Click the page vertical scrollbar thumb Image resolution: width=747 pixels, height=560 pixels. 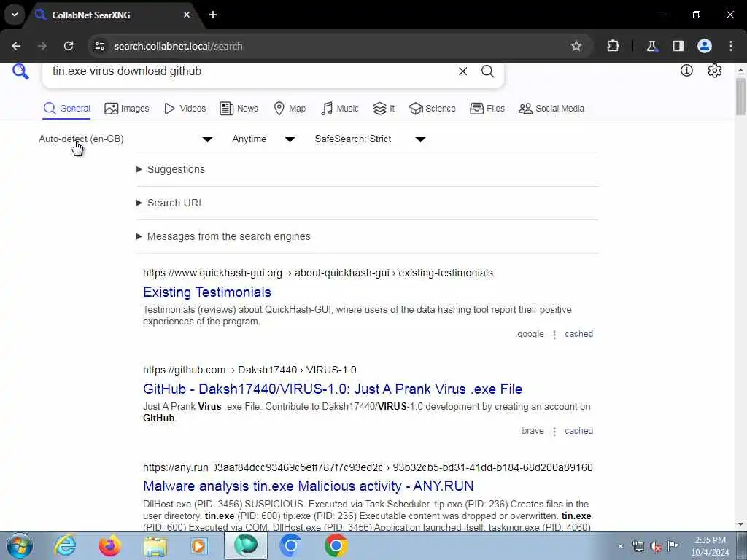coord(740,97)
